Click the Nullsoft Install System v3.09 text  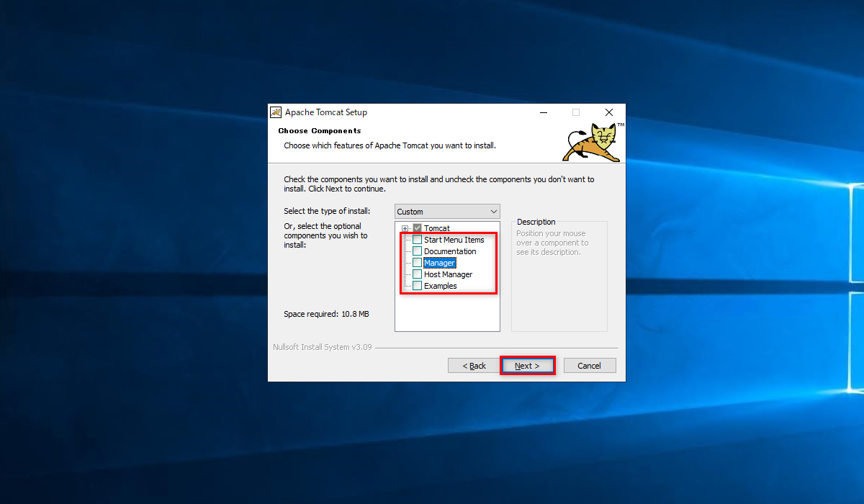[x=323, y=347]
